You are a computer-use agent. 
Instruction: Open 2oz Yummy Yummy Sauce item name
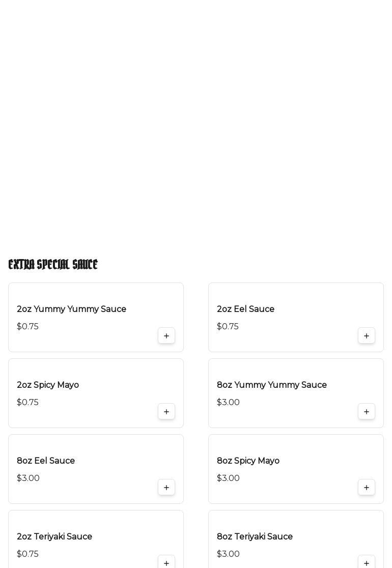point(71,309)
